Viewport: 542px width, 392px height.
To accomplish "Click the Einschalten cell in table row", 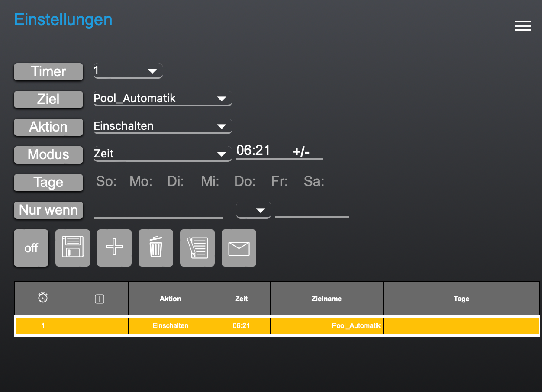I will click(171, 325).
